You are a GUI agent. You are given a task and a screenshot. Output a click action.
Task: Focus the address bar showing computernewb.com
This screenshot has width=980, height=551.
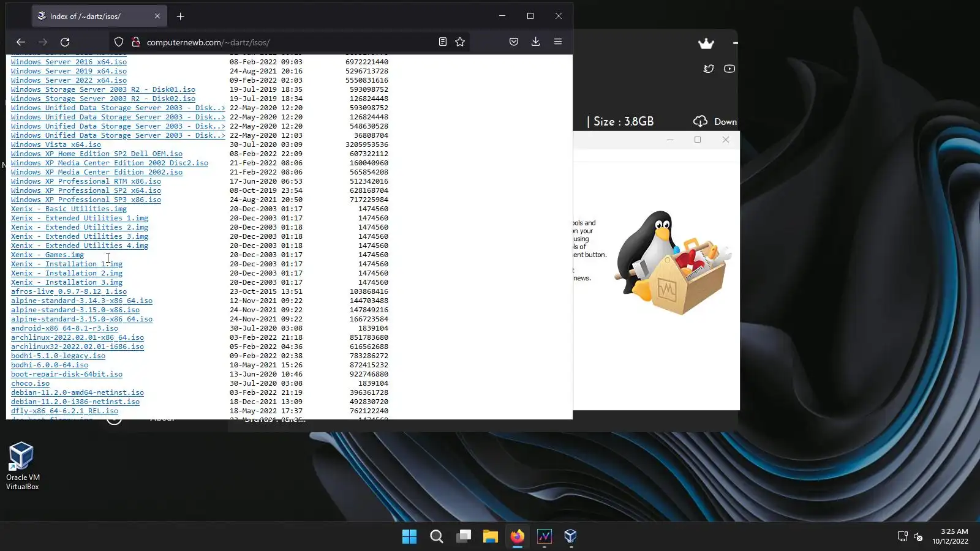(288, 42)
